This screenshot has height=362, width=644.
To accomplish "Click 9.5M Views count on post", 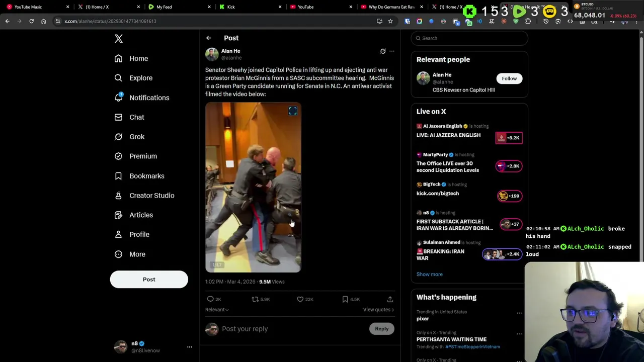I will click(272, 282).
